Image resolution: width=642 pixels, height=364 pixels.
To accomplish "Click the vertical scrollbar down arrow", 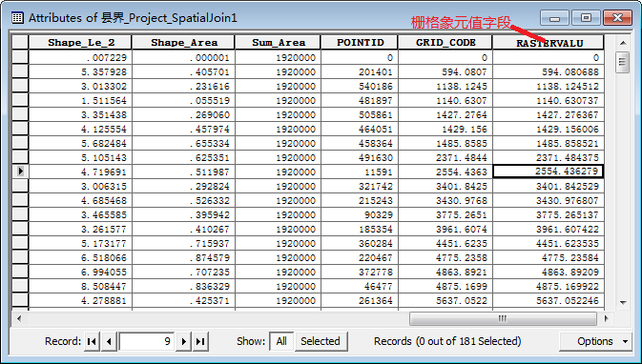I will (623, 303).
